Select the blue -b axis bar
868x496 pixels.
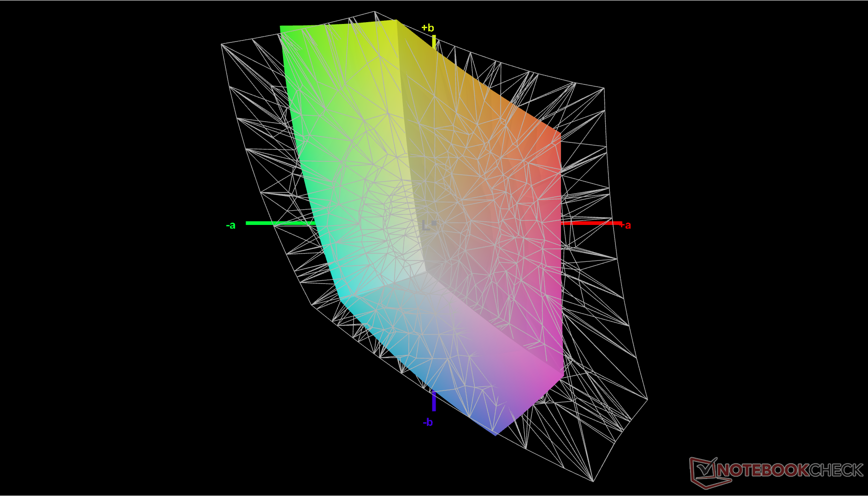click(434, 401)
